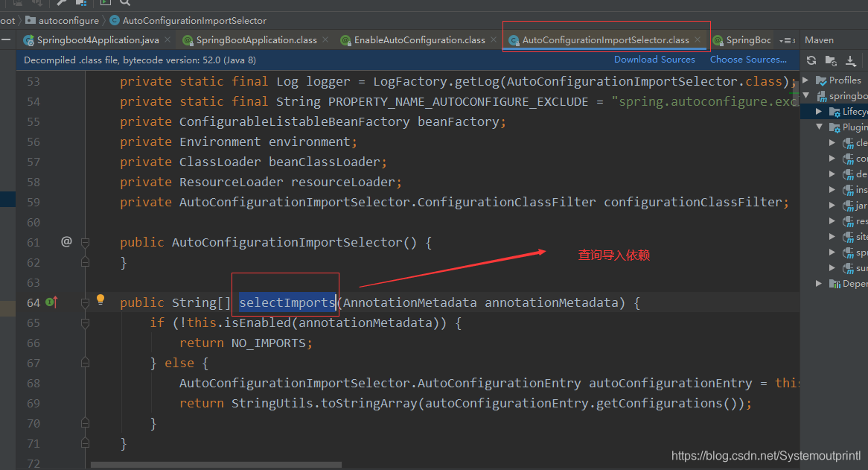The width and height of the screenshot is (868, 470).
Task: Expand the Dependencies node in Maven
Action: click(x=819, y=284)
